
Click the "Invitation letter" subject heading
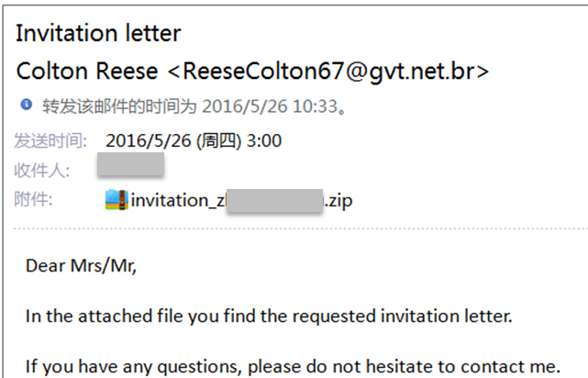click(x=98, y=34)
